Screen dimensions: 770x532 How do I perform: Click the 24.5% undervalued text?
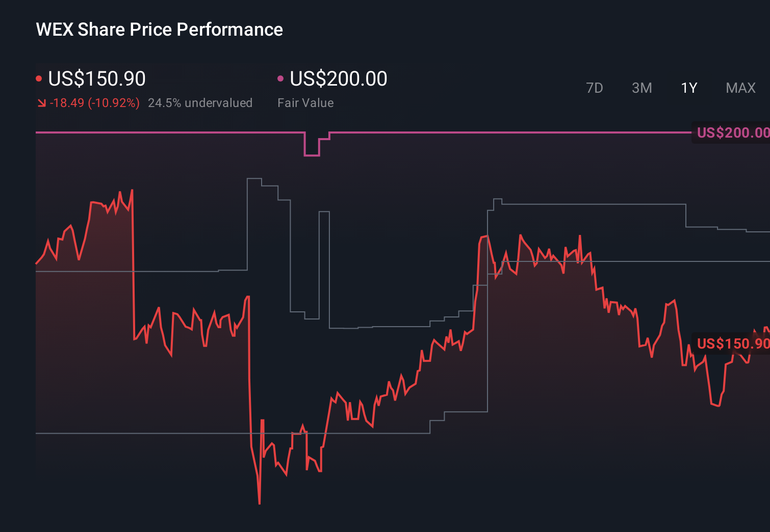tap(200, 102)
